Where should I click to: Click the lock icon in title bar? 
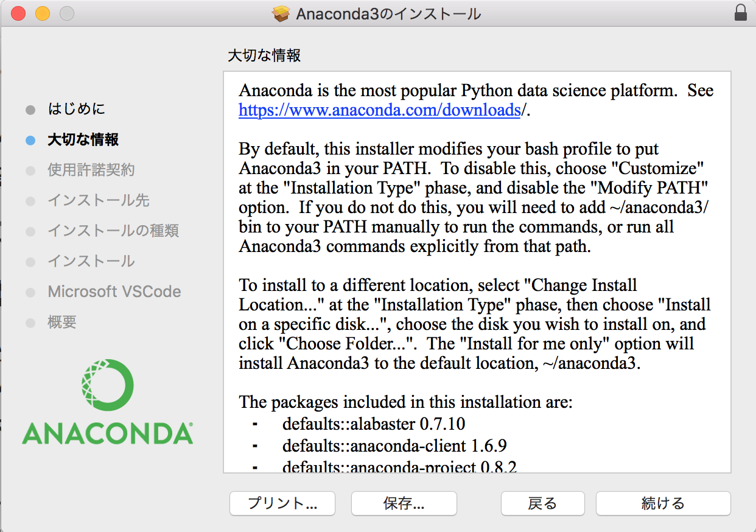coord(740,13)
